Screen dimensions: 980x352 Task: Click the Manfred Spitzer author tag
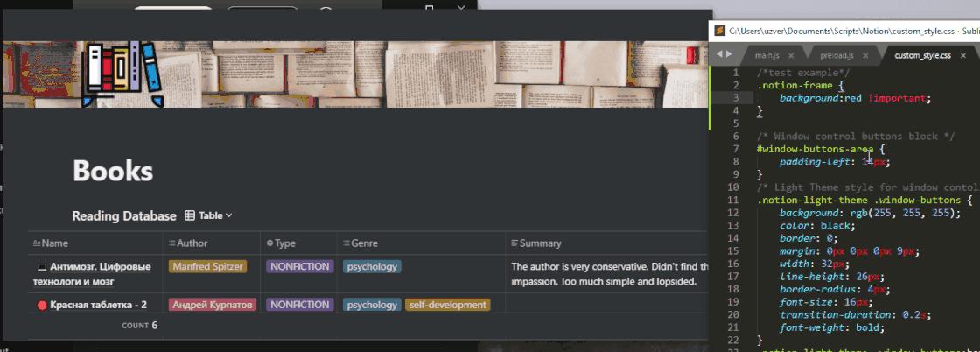tap(207, 267)
